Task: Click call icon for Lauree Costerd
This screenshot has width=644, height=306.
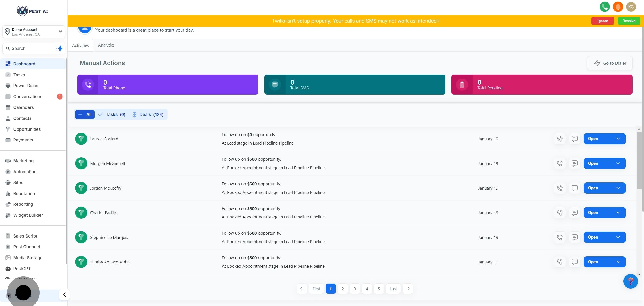Action: 559,139
